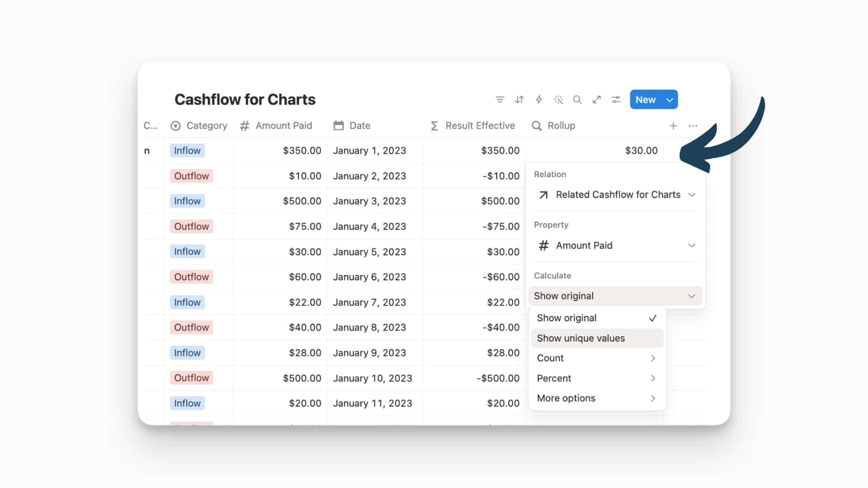This screenshot has width=868, height=488.
Task: Open database in full page icon
Action: click(597, 100)
